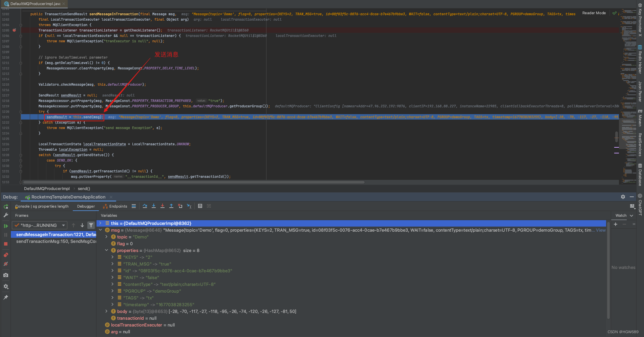Expand the body byte array node
The image size is (644, 337).
107,311
